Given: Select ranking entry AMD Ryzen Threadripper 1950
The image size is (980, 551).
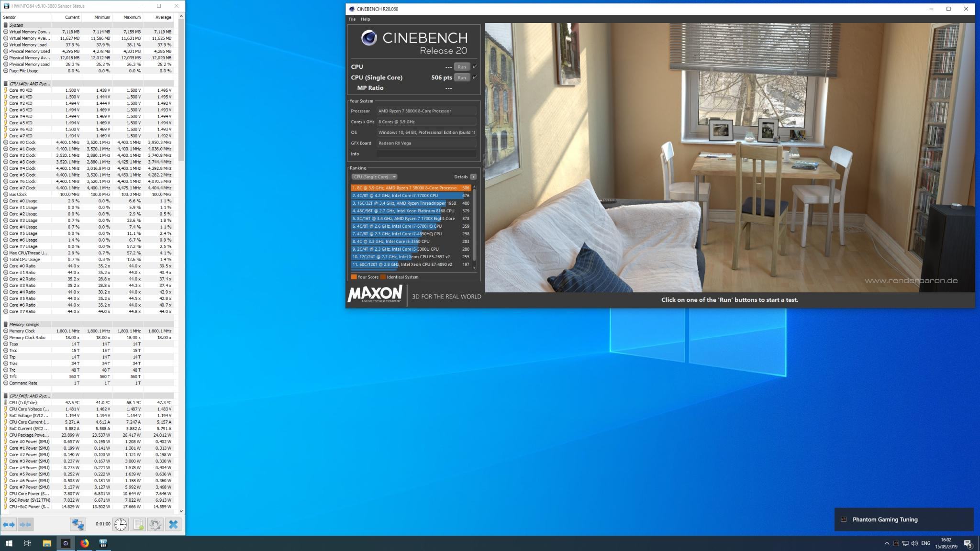Looking at the screenshot, I should pos(411,203).
